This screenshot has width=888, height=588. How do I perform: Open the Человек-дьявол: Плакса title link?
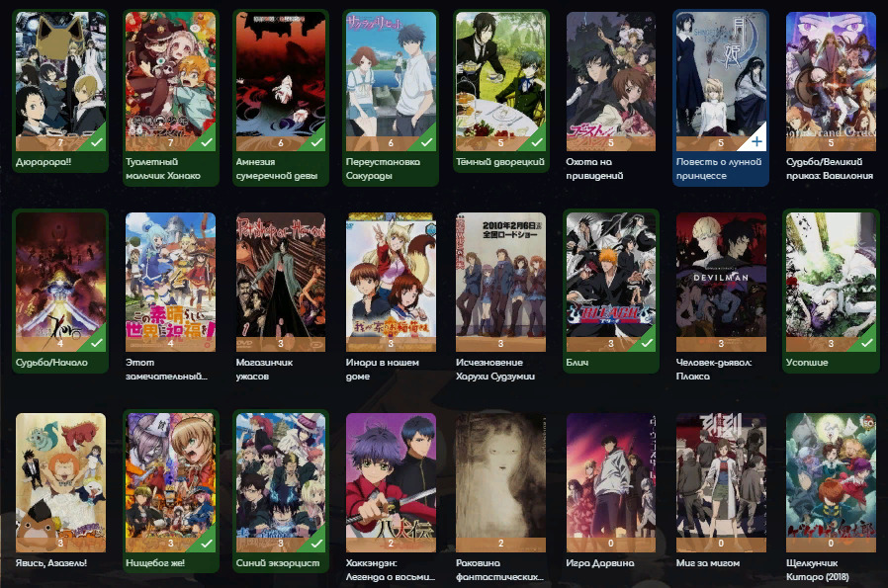pyautogui.click(x=714, y=369)
